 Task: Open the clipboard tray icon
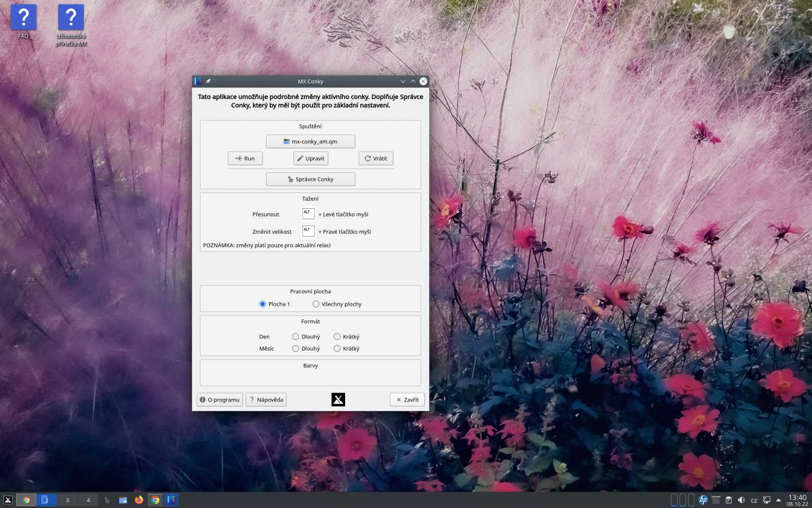(x=728, y=500)
